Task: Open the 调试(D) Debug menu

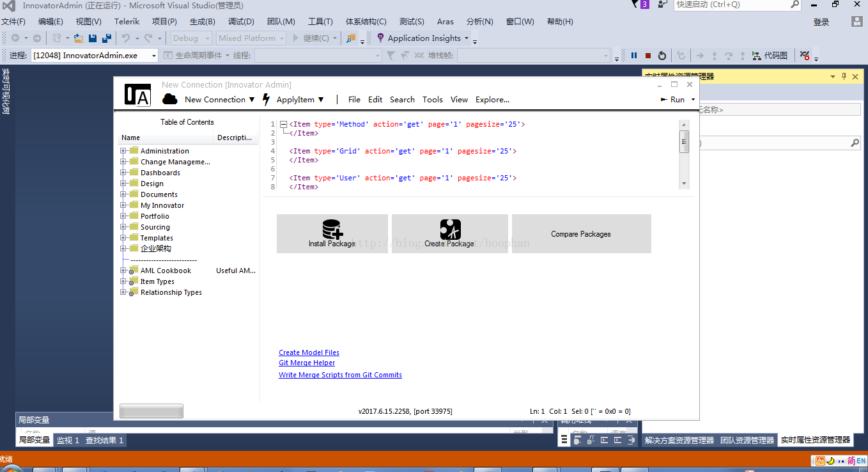Action: (x=241, y=22)
